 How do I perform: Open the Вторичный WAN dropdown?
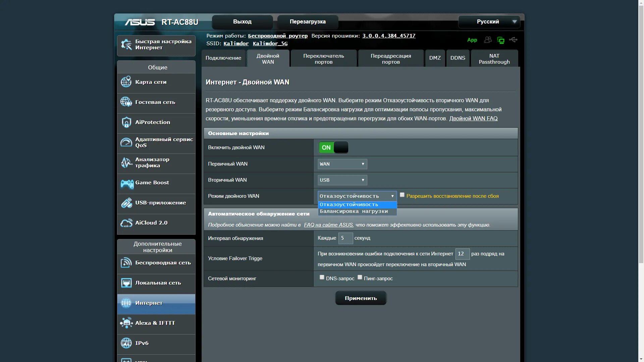(x=342, y=180)
